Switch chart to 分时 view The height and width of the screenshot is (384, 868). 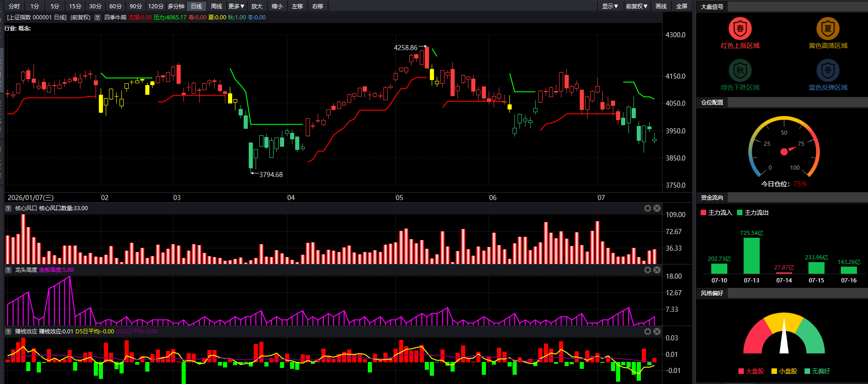[x=14, y=6]
